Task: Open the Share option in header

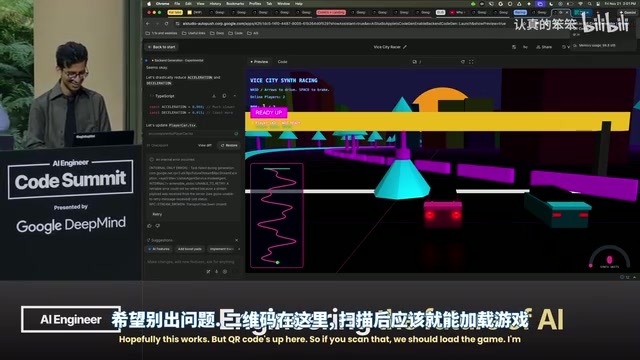Action: point(544,47)
